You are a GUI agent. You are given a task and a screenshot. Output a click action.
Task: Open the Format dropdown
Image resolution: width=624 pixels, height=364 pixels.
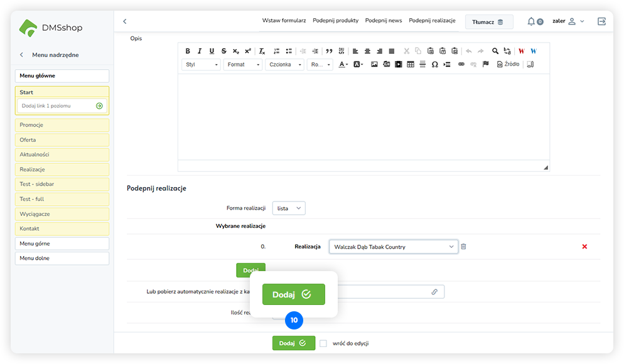243,65
